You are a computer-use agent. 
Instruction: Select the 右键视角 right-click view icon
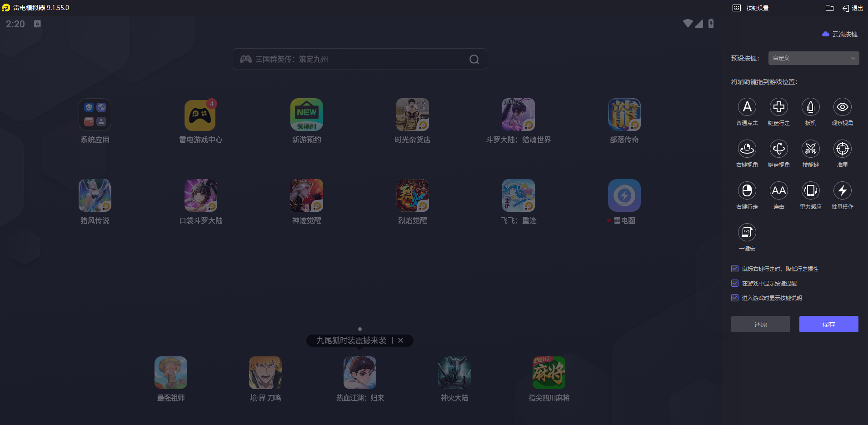[747, 149]
